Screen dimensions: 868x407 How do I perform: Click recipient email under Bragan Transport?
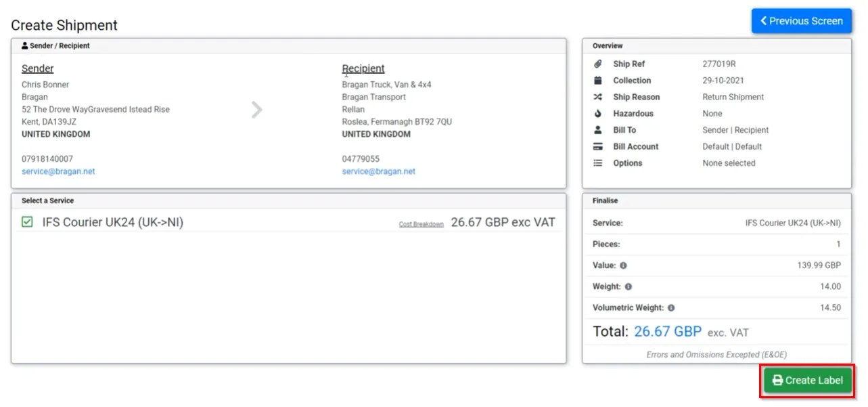pos(379,171)
